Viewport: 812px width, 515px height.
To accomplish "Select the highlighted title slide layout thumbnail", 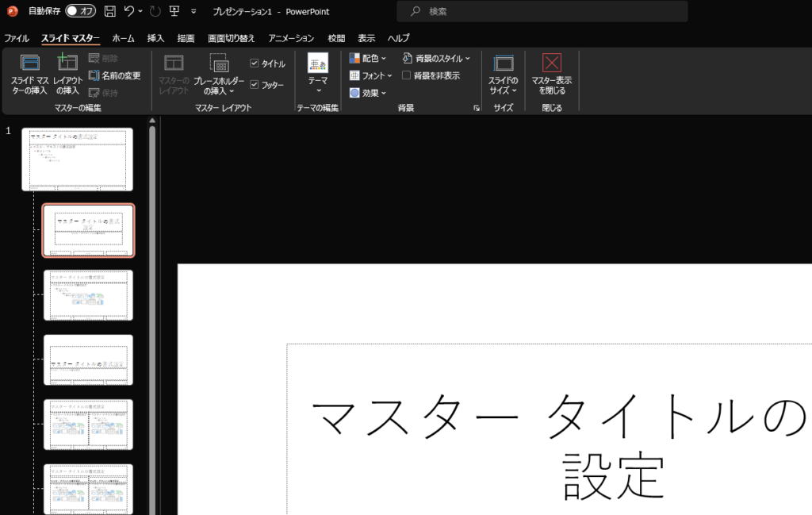I will coord(89,231).
